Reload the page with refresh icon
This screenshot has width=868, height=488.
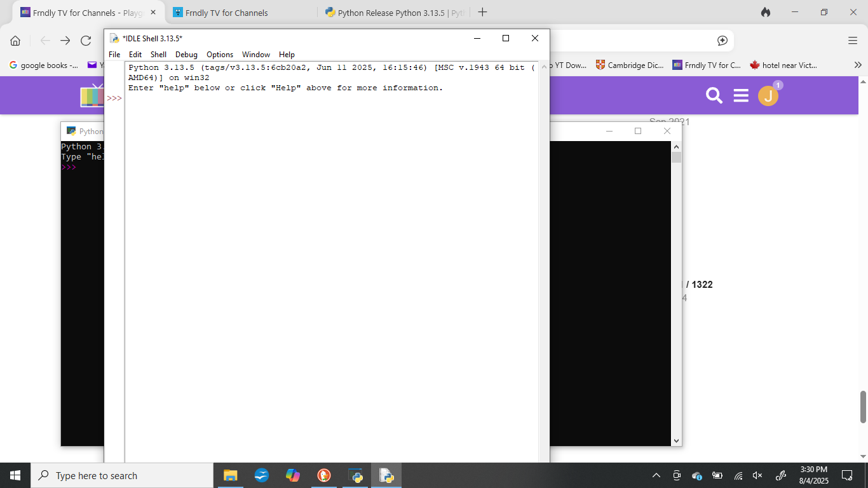[x=86, y=41]
